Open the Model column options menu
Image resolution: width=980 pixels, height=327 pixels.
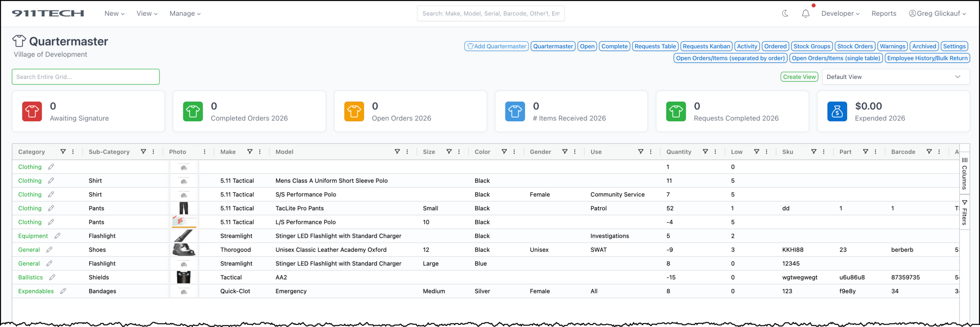pos(407,152)
